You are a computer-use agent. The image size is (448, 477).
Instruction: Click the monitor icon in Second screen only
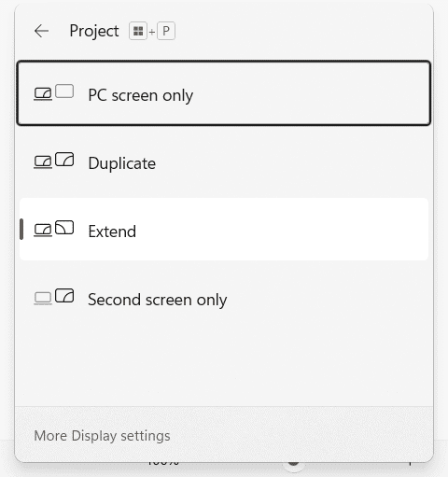[64, 295]
